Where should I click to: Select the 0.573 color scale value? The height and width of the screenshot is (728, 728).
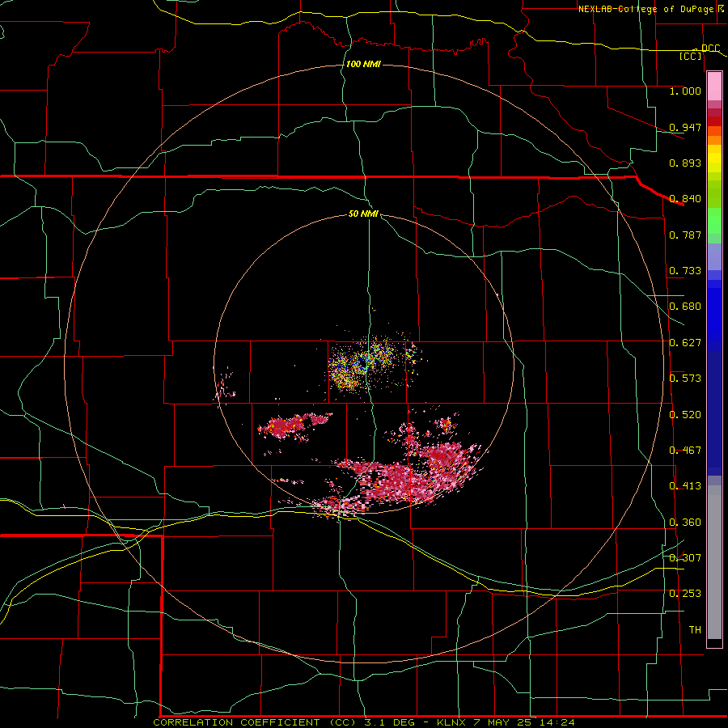coord(685,379)
